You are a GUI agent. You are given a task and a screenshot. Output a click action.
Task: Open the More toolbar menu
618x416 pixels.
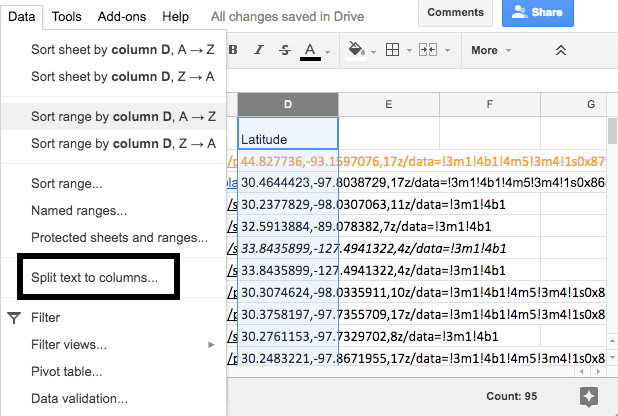[x=491, y=50]
